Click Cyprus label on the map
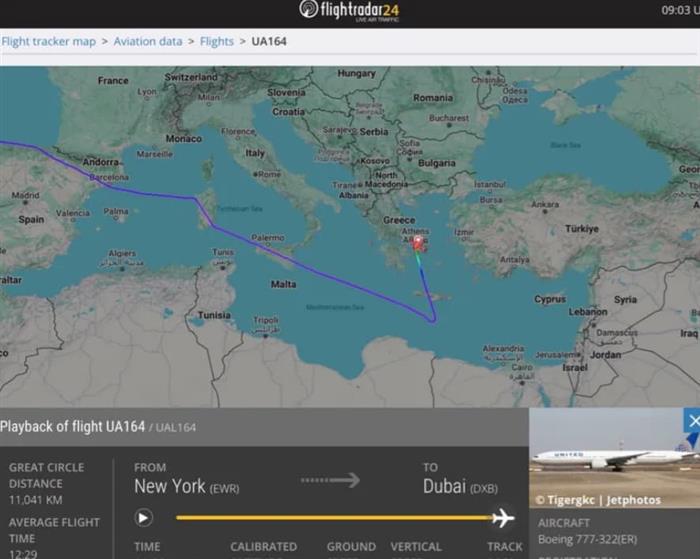The image size is (700, 559). point(550,299)
